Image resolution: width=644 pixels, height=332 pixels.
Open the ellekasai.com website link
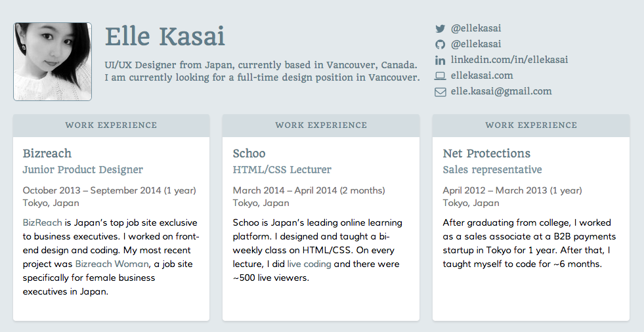pos(482,75)
